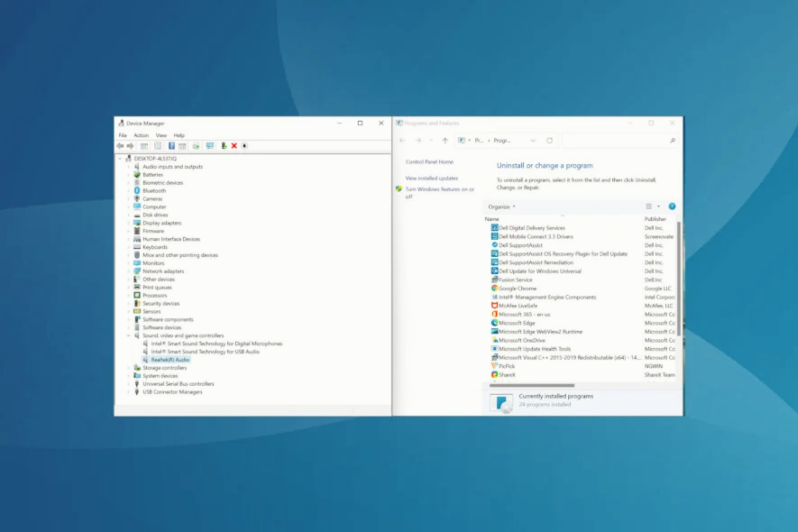Click the ShareX program icon
Viewport: 798px width, 532px height.
point(495,374)
